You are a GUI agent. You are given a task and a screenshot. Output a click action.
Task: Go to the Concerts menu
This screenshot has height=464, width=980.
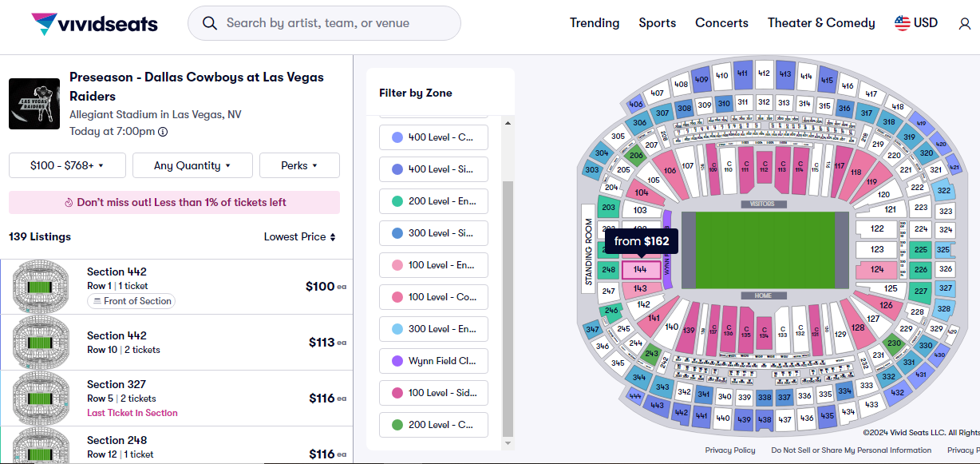(x=721, y=23)
